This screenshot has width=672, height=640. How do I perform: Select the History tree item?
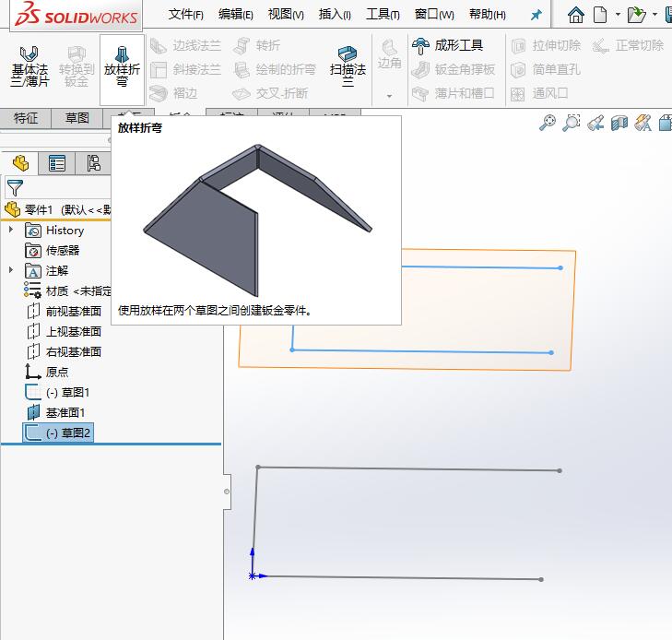point(54,231)
